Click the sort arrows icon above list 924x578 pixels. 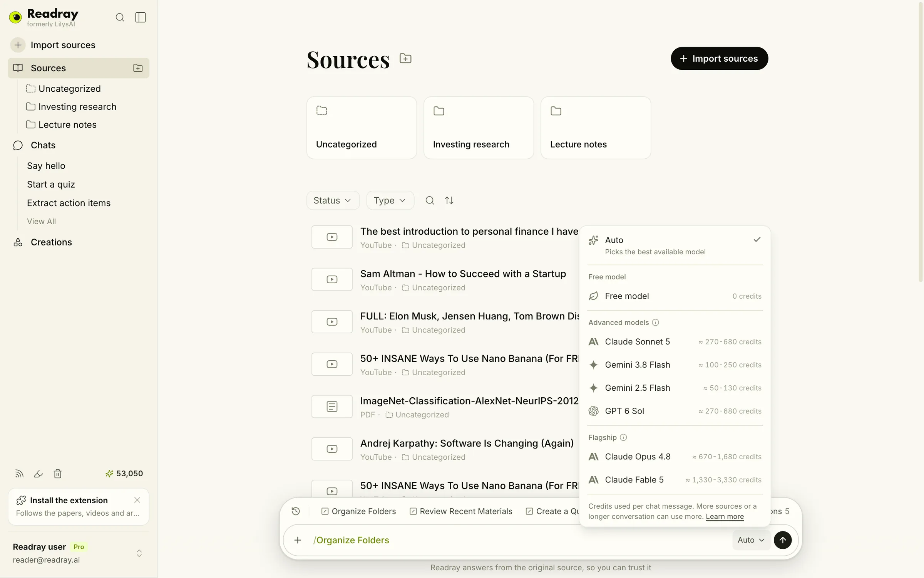pos(449,200)
